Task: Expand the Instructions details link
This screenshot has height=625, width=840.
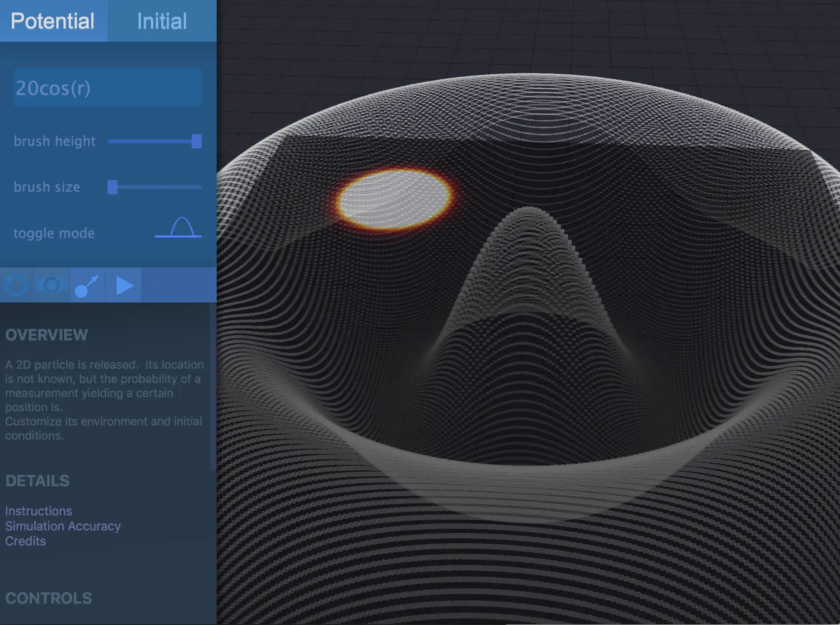Action: [38, 511]
